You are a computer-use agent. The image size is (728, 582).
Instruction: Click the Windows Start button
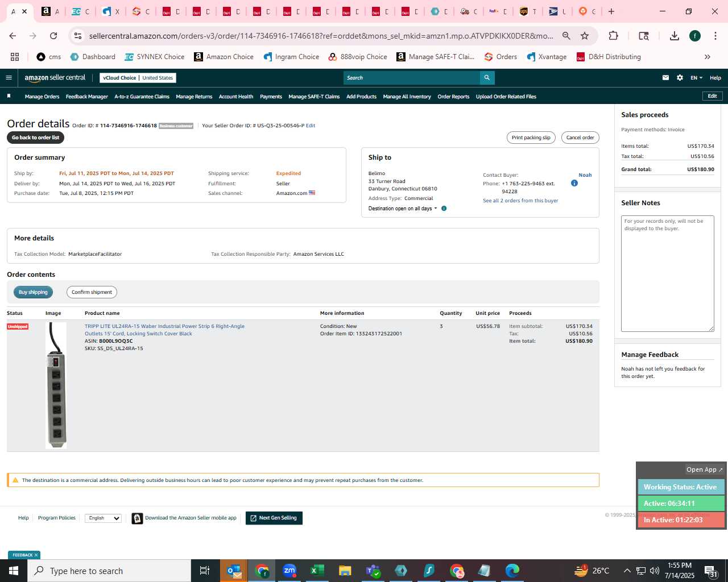[x=14, y=571]
